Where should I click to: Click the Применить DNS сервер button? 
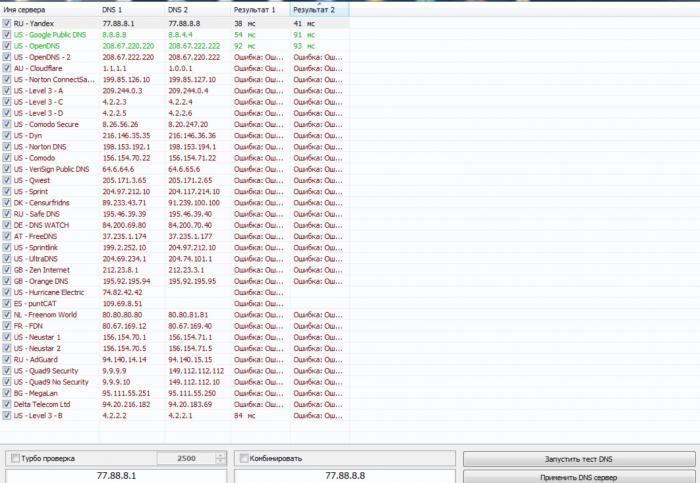pos(579,477)
